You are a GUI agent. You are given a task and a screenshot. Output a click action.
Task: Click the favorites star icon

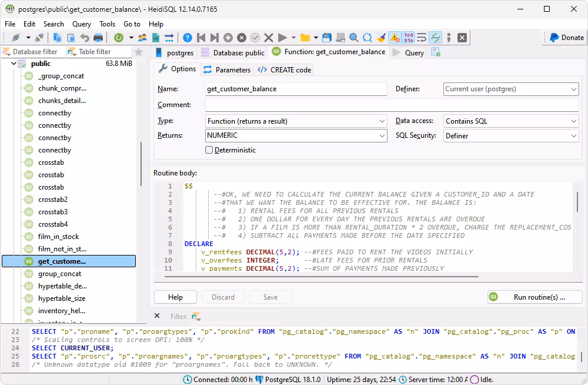(139, 52)
